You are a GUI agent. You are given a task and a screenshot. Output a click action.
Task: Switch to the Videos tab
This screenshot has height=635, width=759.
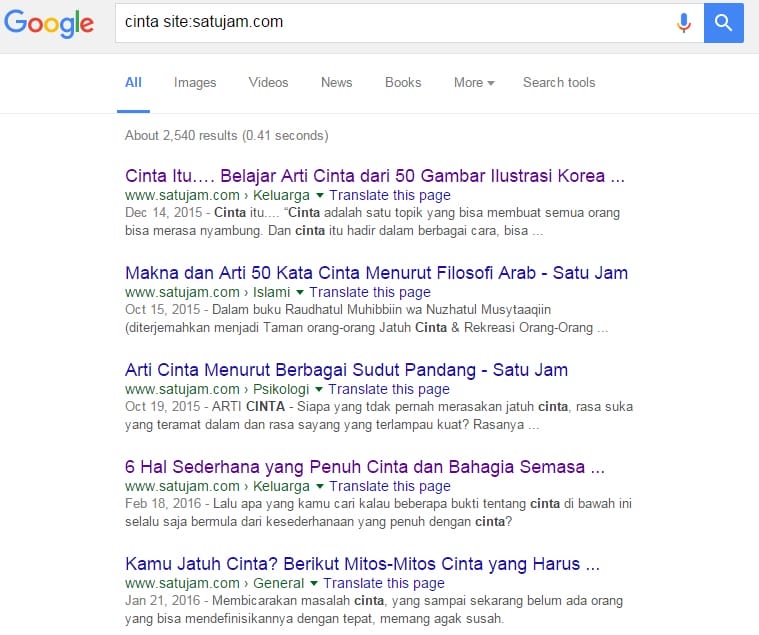pos(268,83)
